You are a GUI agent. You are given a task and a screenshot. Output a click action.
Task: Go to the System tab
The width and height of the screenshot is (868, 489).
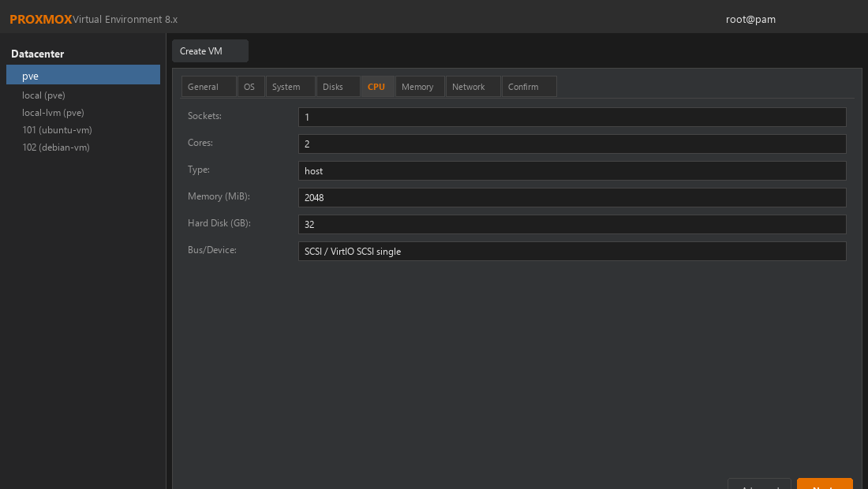click(290, 87)
